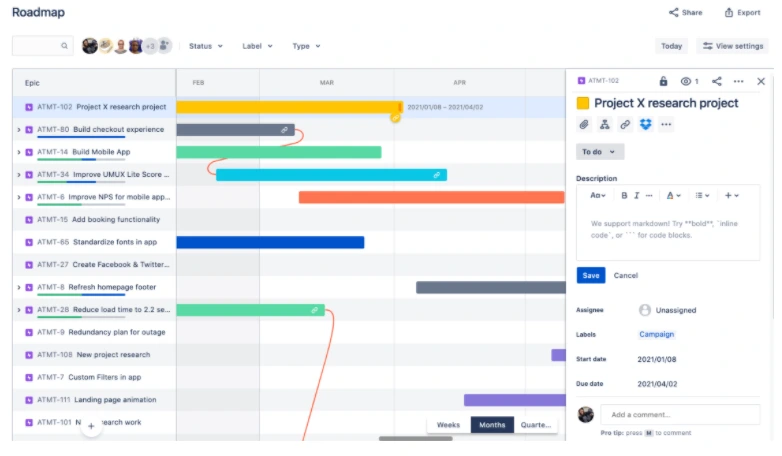
Task: Click the Today button
Action: [x=671, y=46]
